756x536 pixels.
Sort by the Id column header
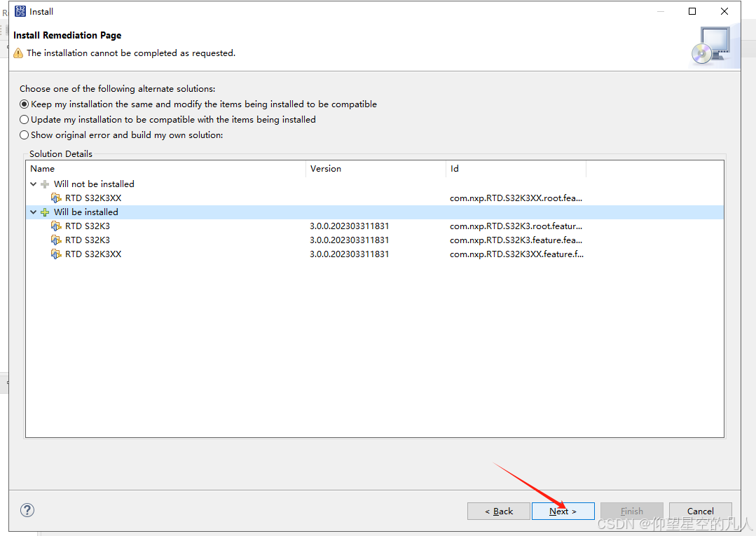tap(516, 169)
